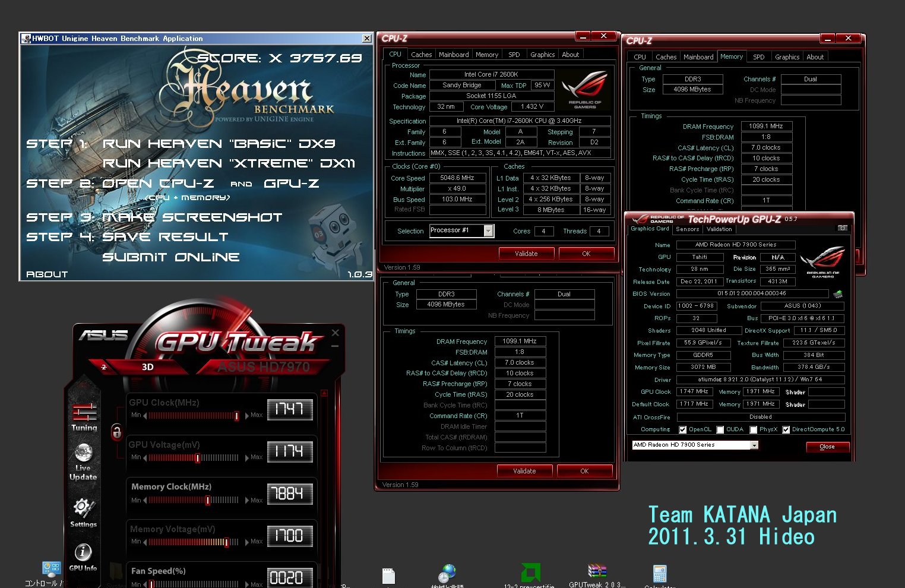
Task: Click the GPU-Z screenshot camera icon
Action: (842, 228)
